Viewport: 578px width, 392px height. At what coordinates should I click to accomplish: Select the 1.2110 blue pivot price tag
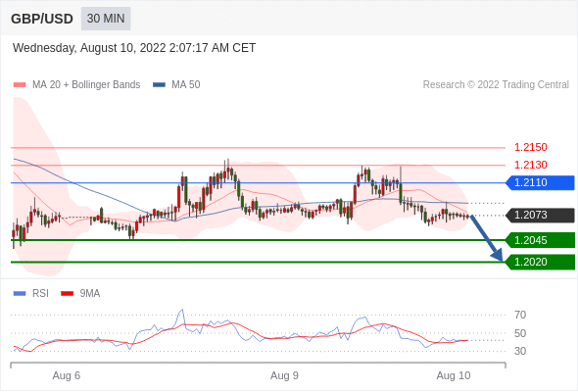tap(540, 182)
